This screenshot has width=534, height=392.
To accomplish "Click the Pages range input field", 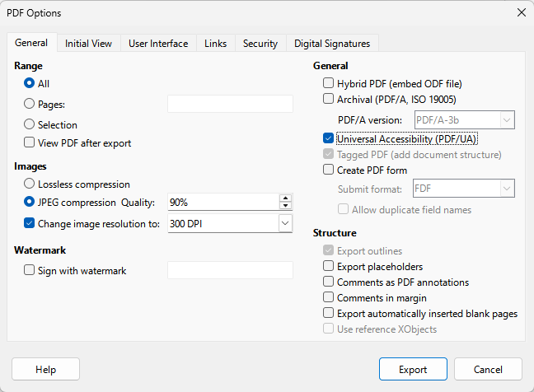I will 230,104.
